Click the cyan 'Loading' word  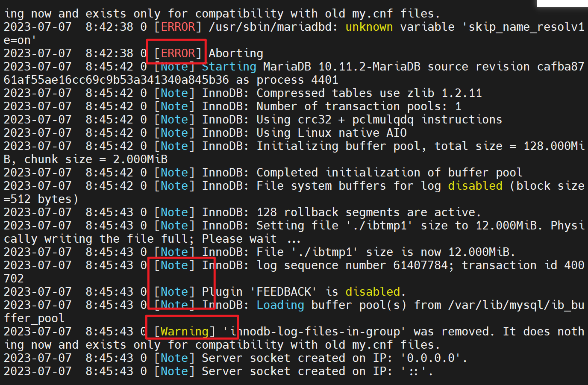pyautogui.click(x=280, y=305)
